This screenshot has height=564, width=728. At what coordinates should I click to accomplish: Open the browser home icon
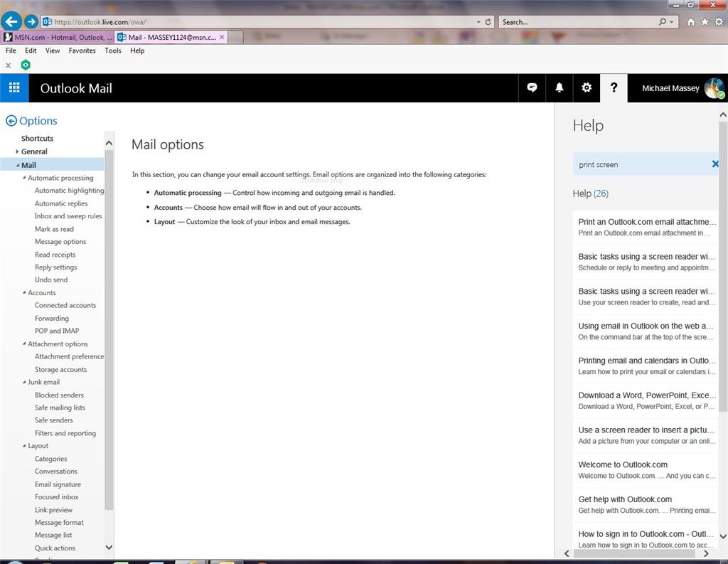pyautogui.click(x=691, y=22)
